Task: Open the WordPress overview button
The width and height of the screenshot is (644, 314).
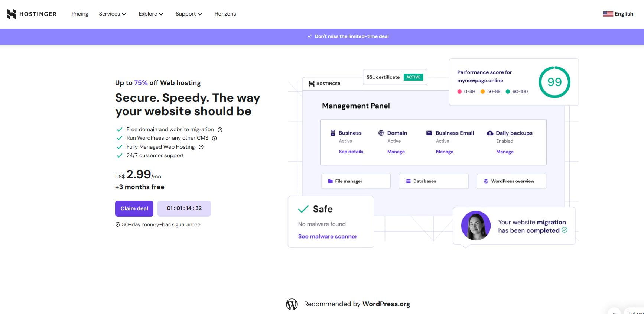Action: (x=511, y=181)
